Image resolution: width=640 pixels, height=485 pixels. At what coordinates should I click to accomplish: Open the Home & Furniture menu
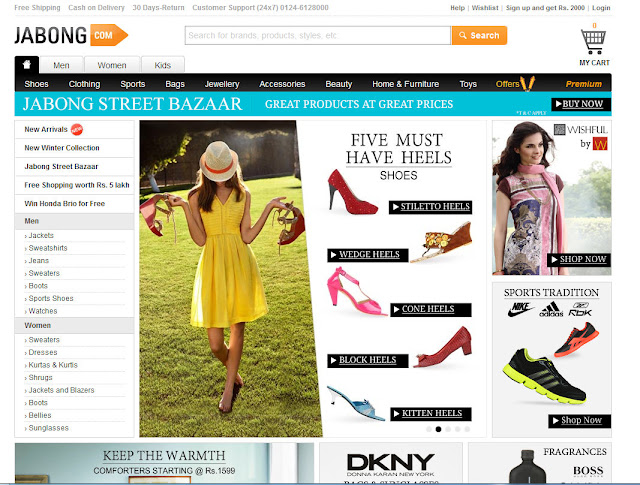pyautogui.click(x=406, y=84)
